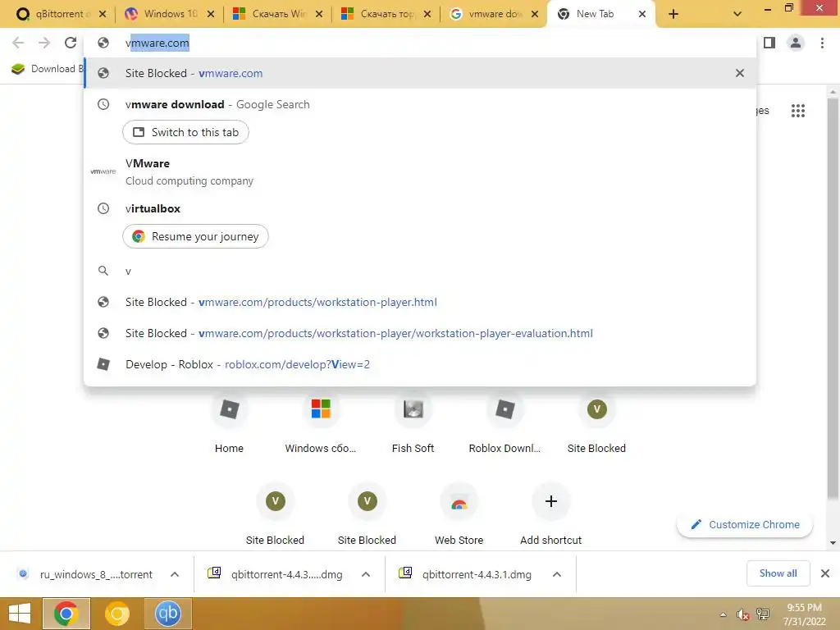Expand options for qbittorrent-4.4.3....dmg download
840x630 pixels.
tap(366, 574)
